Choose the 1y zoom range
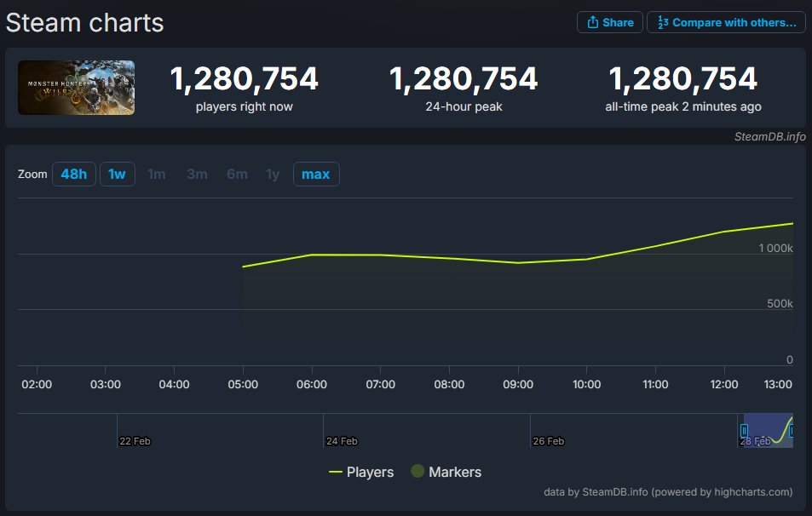The width and height of the screenshot is (812, 516). [x=273, y=174]
